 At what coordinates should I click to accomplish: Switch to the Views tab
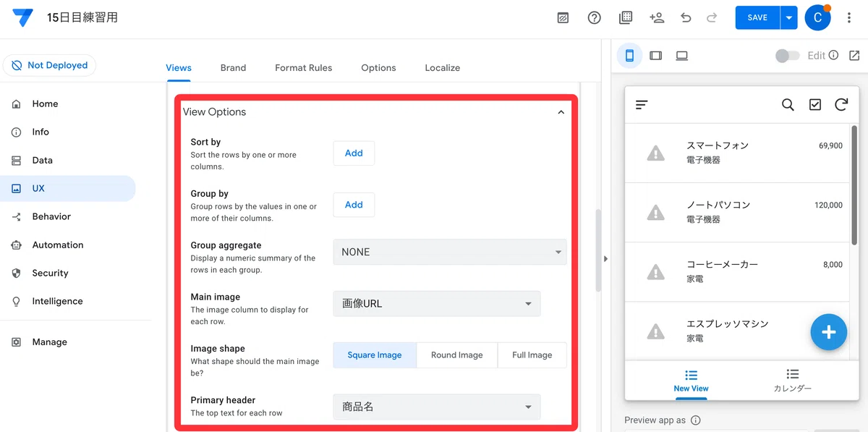pos(179,67)
